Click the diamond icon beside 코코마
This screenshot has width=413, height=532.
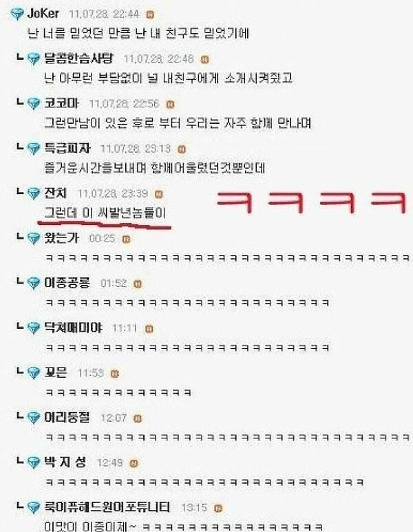[34, 104]
